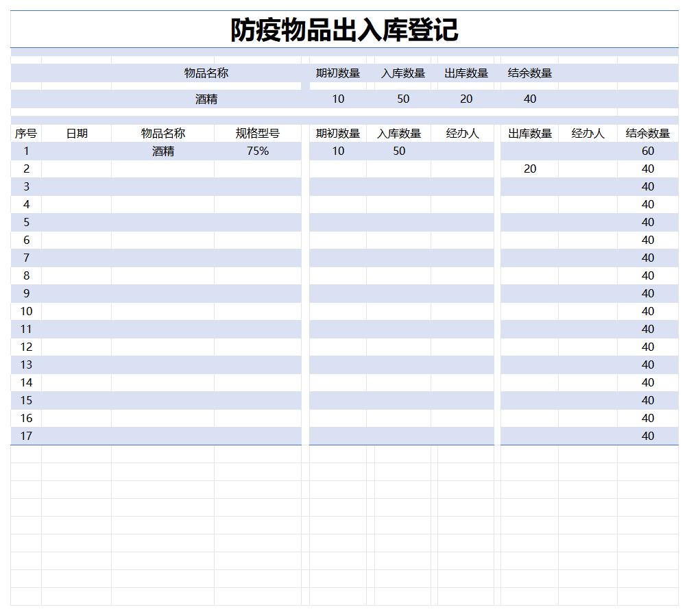This screenshot has height=616, width=689.
Task: Click empty 物品名称 cell in row 2
Action: [x=163, y=169]
